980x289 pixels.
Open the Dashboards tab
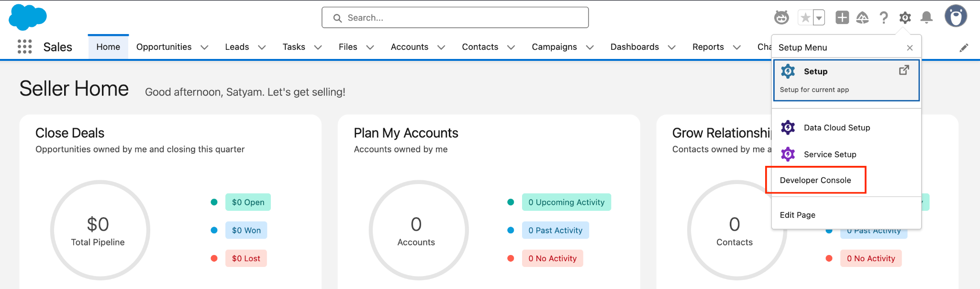pyautogui.click(x=635, y=47)
